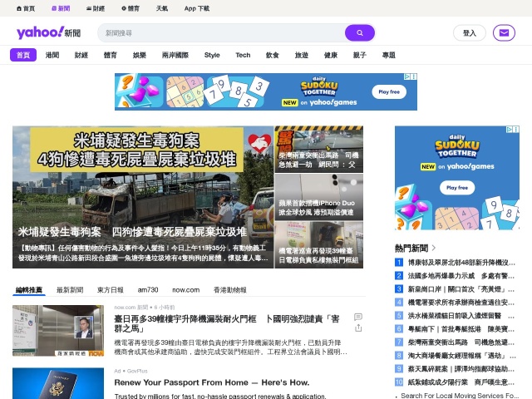Viewport: 532px width, 399px height.
Task: Open comments icon beside elevator article
Action: click(358, 317)
